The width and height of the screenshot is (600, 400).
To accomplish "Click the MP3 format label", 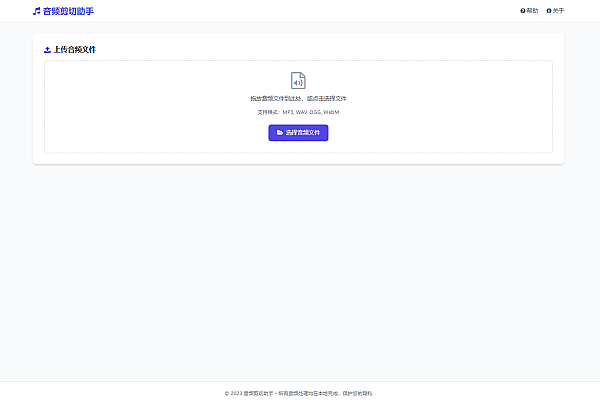I will click(x=288, y=112).
